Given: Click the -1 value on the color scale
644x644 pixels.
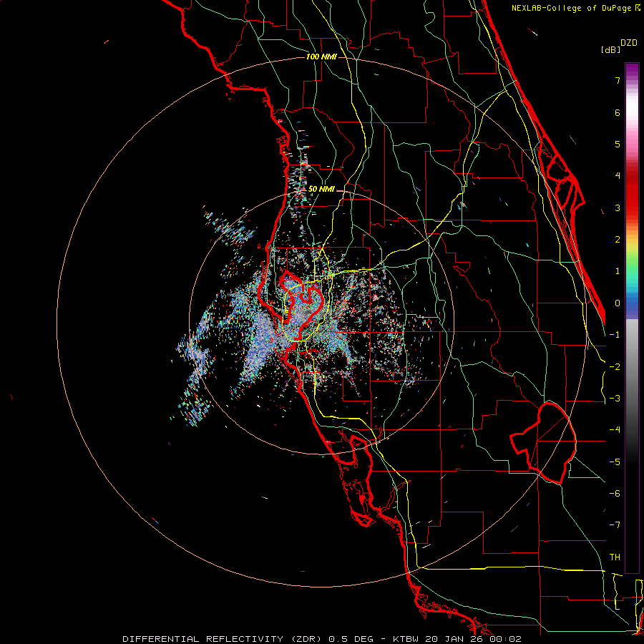Looking at the screenshot, I should pos(615,335).
